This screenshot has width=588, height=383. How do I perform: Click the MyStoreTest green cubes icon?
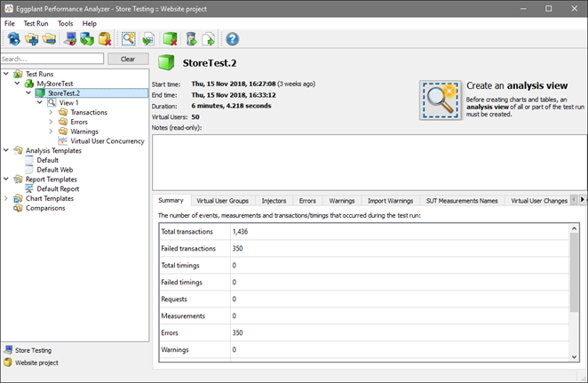coord(29,84)
